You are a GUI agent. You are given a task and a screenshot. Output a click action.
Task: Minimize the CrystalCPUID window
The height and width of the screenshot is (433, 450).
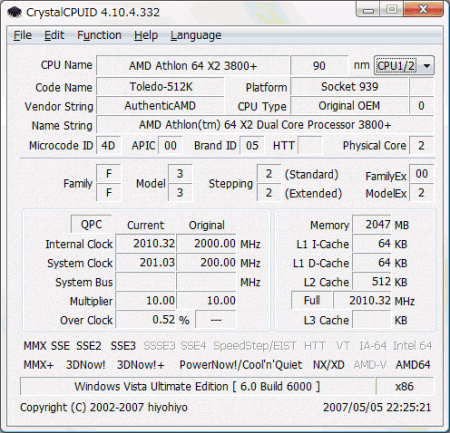point(368,10)
